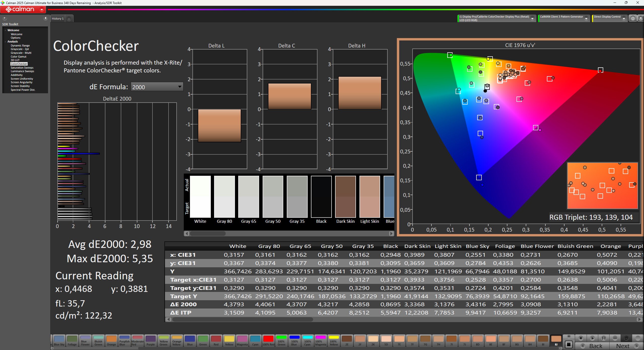Expand CalMAN Client 3 Pattern Generator dropdown

586,19
